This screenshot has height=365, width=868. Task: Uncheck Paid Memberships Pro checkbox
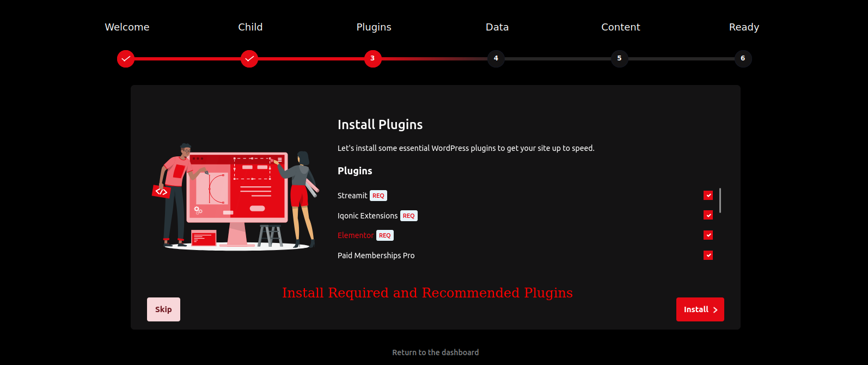pos(708,255)
